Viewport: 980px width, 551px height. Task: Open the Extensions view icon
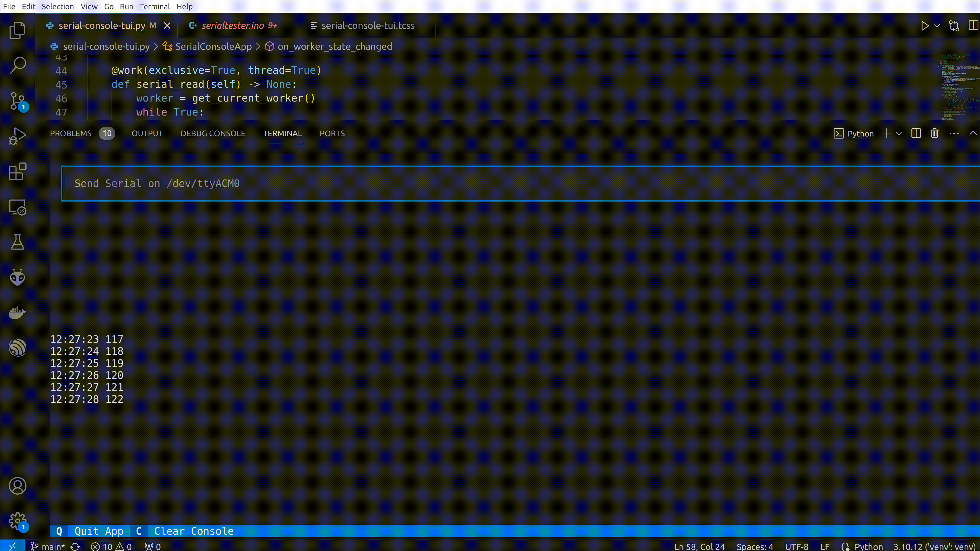point(17,171)
